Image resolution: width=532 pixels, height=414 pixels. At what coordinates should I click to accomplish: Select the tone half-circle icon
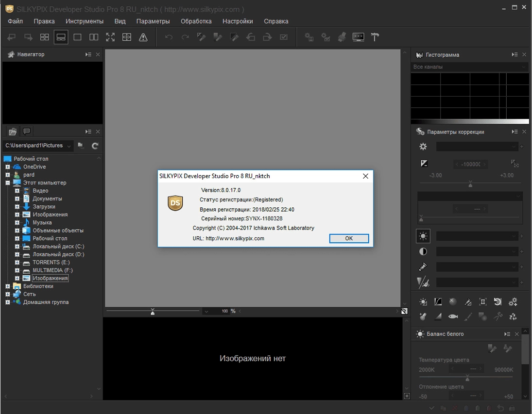pyautogui.click(x=423, y=251)
